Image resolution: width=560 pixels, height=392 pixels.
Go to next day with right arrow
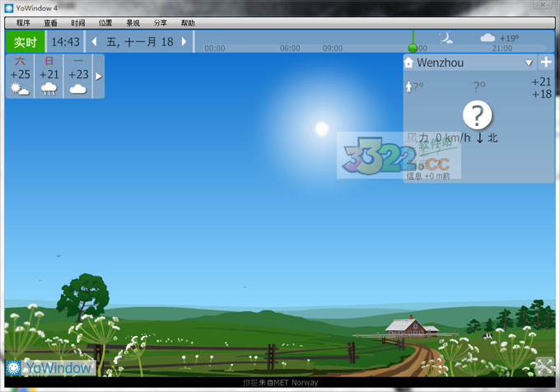point(184,42)
